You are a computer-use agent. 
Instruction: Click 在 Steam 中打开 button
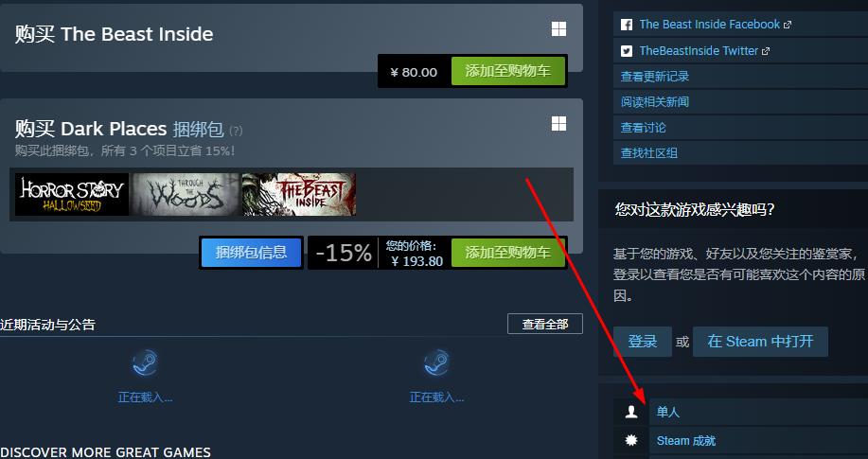click(x=761, y=342)
